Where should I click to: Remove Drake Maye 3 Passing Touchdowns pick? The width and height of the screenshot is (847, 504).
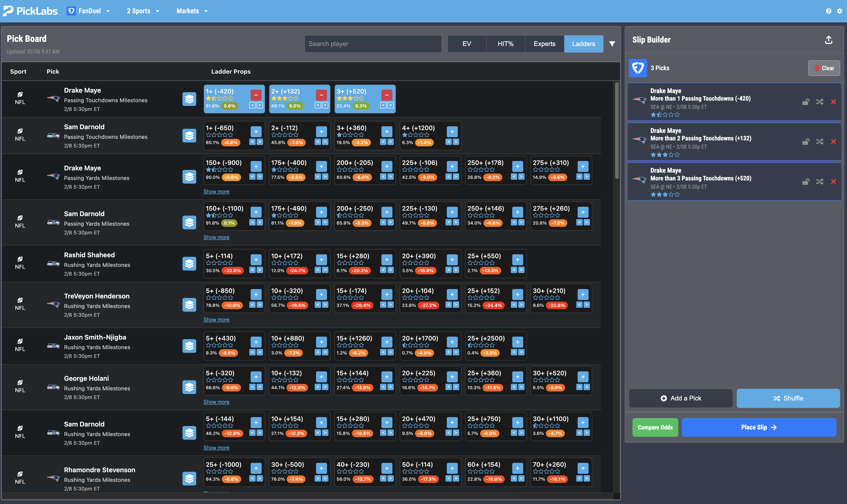[x=833, y=182]
